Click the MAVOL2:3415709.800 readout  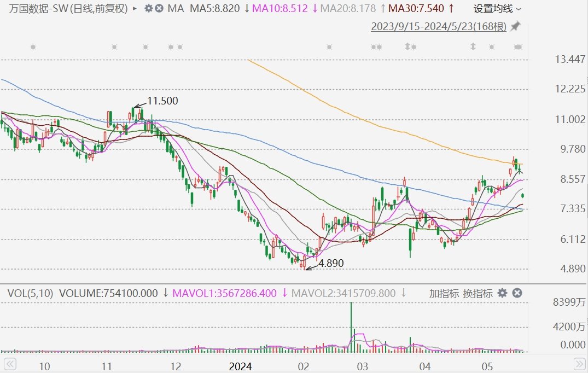(343, 293)
